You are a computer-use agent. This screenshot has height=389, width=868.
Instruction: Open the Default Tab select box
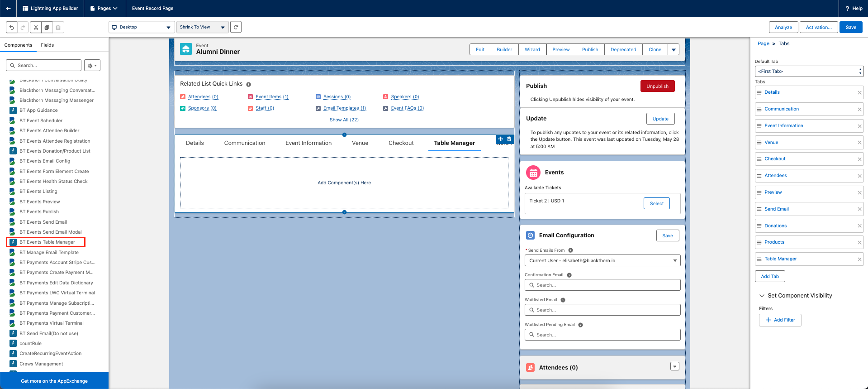pyautogui.click(x=809, y=72)
